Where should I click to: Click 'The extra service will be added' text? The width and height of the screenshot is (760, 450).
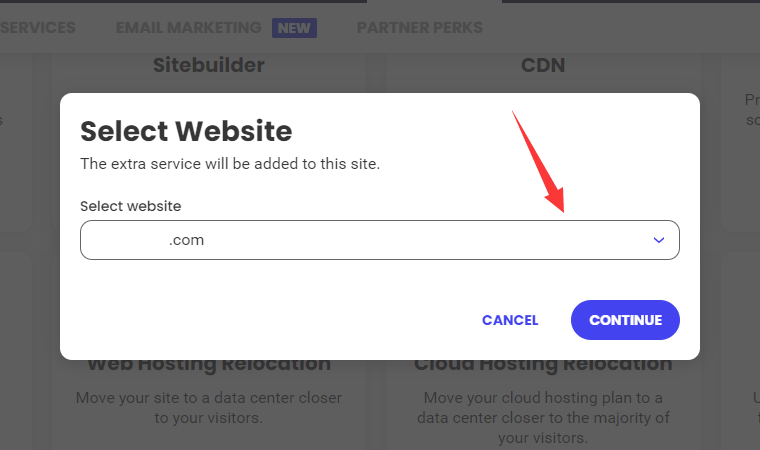tap(230, 164)
